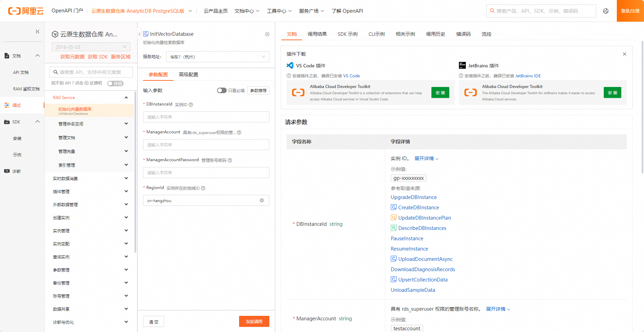Viewport: 644px width, 332px height.
Task: Click the theme switch icon beside login
Action: 606,11
